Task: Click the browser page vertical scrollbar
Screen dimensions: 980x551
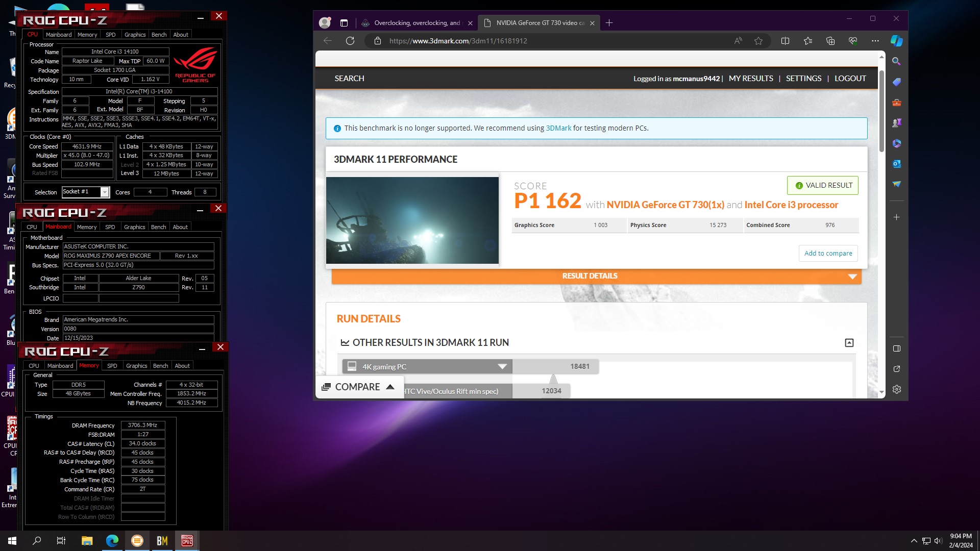Action: tap(881, 111)
